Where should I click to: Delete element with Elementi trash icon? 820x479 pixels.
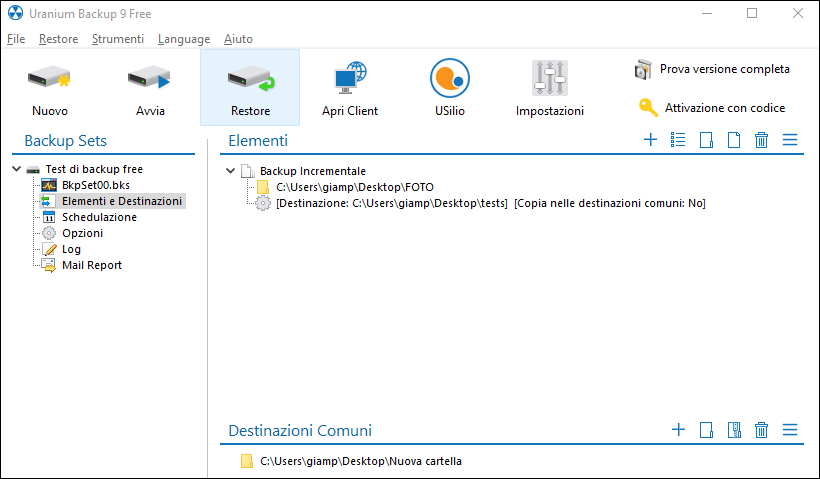(x=761, y=140)
